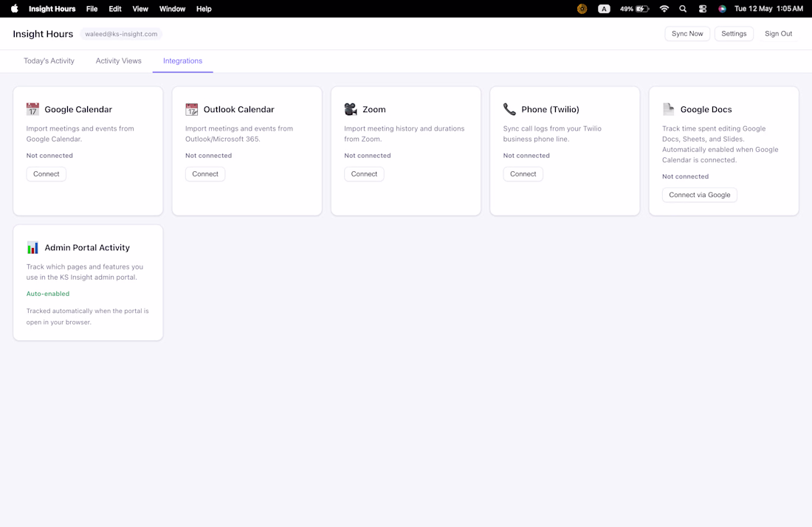Click the Siri icon in menu bar
Image resolution: width=812 pixels, height=527 pixels.
[x=723, y=9]
